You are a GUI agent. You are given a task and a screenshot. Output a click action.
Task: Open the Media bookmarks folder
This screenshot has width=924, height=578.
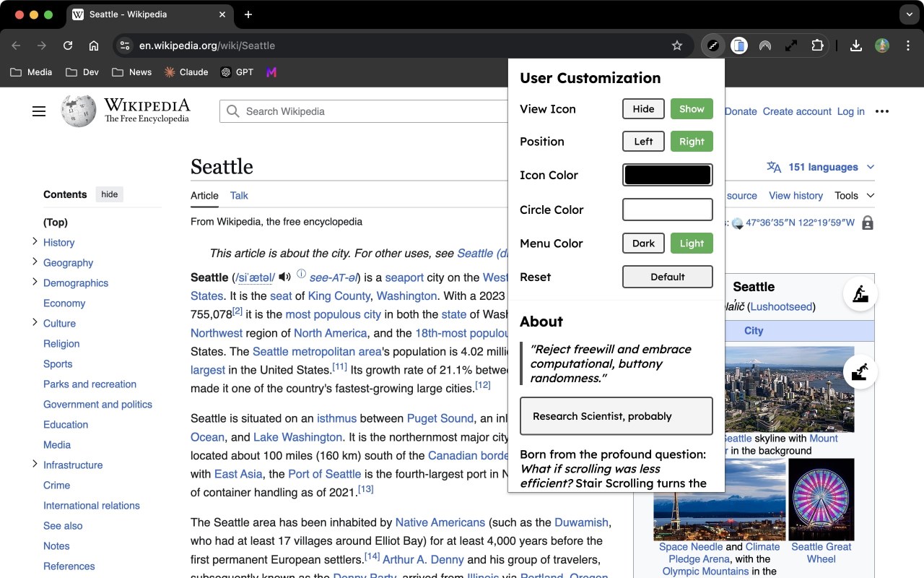coord(30,72)
